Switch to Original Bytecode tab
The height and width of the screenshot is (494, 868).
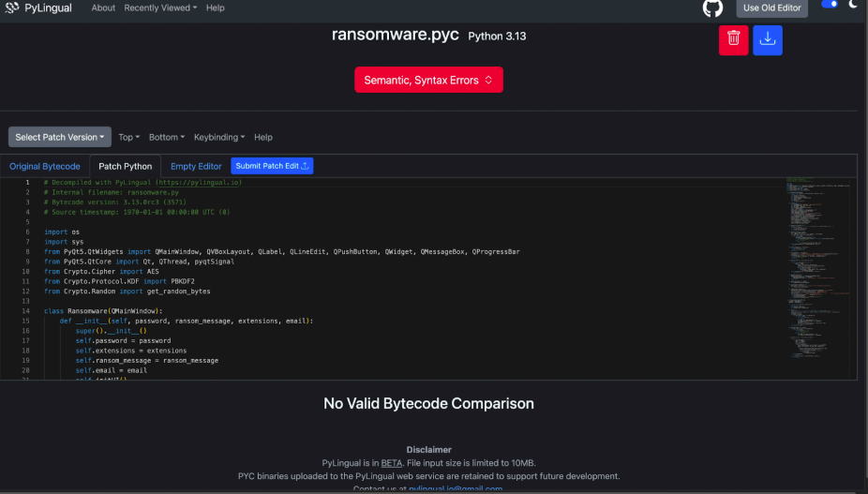pos(45,166)
